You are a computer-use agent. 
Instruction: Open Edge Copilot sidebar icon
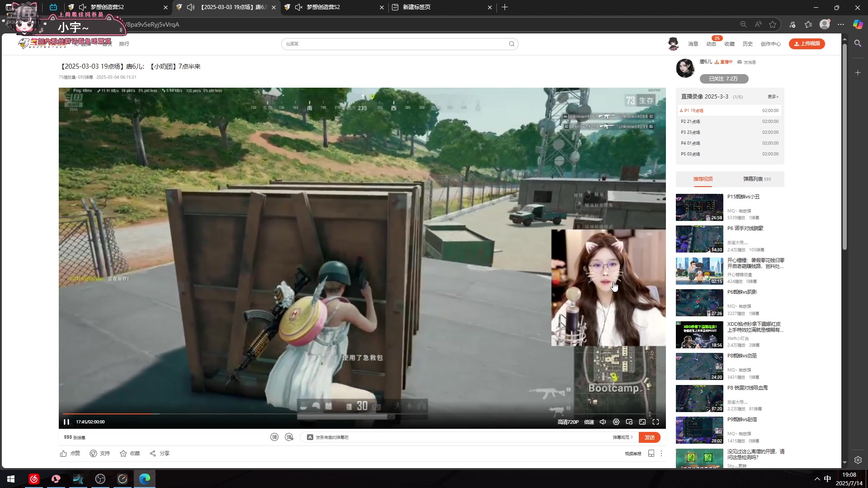click(858, 24)
